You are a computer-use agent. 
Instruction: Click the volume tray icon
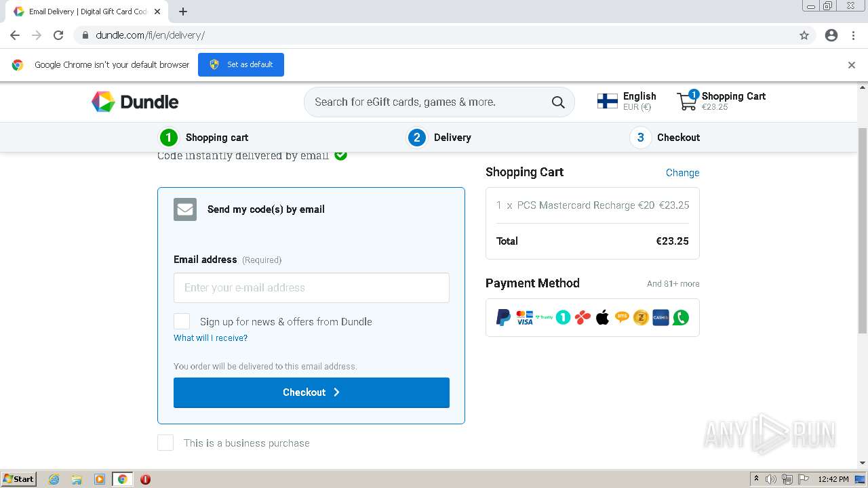(771, 479)
